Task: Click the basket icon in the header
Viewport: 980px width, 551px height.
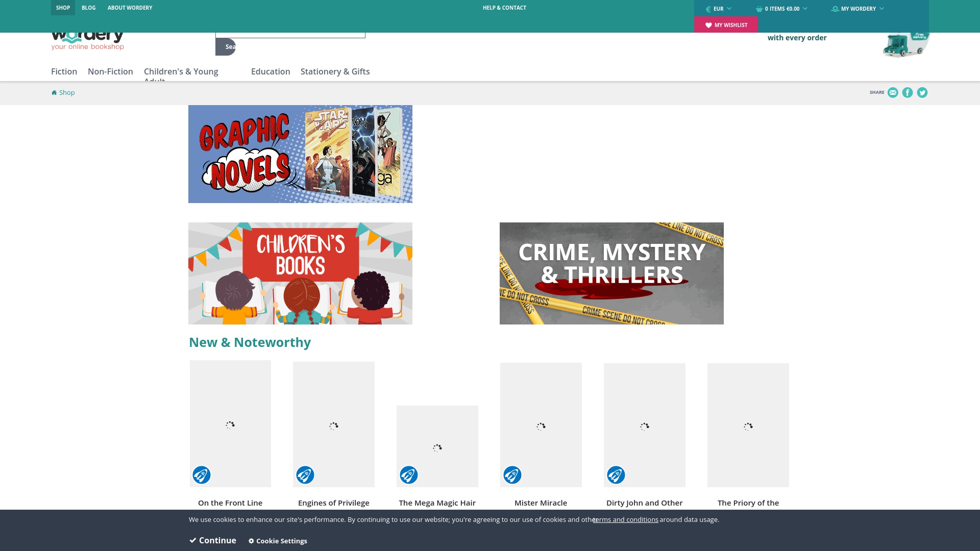Action: pos(759,9)
